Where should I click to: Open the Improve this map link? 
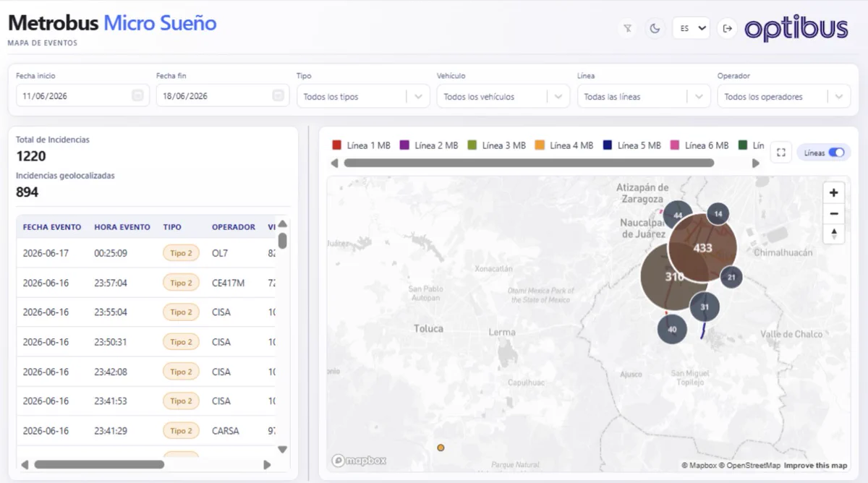[x=815, y=466]
